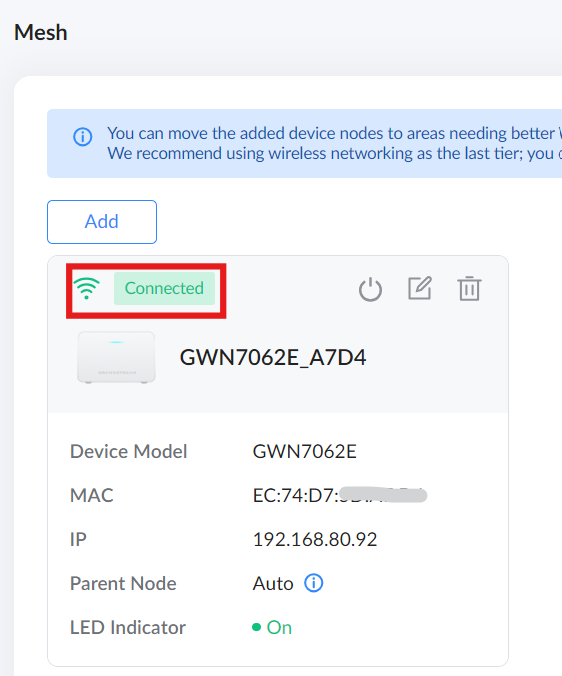The width and height of the screenshot is (562, 676).
Task: Click the MAC label
Action: [x=92, y=495]
